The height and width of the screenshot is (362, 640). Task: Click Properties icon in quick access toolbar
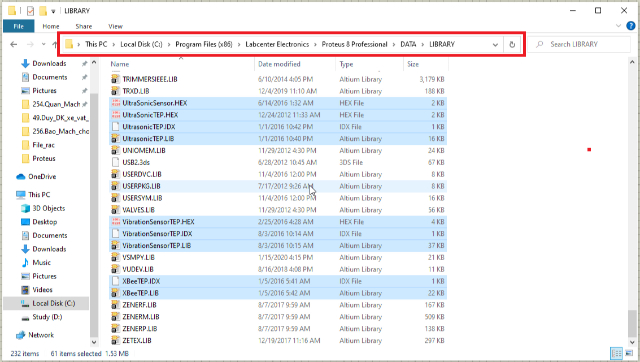tap(30, 11)
